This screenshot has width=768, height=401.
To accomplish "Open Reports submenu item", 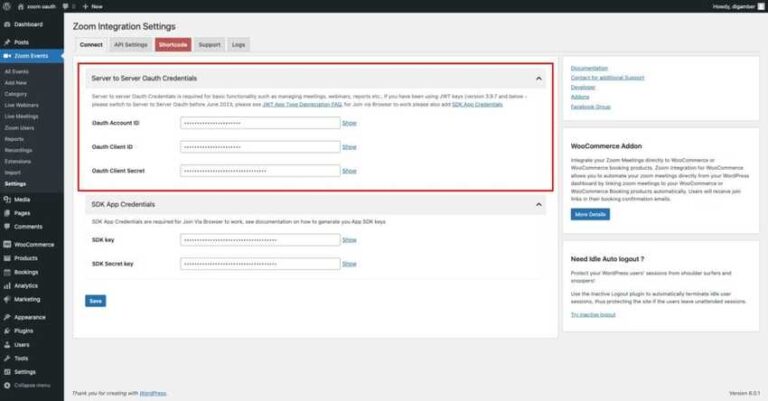I will pyautogui.click(x=14, y=139).
